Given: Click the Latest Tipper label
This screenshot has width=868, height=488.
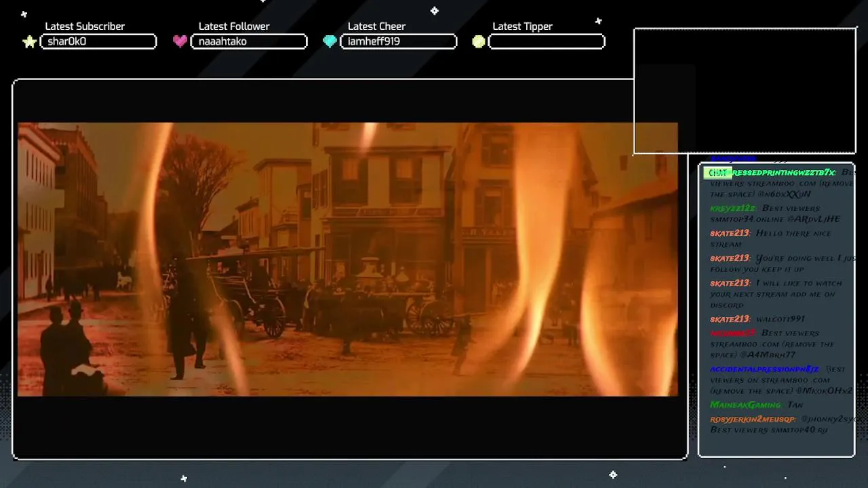Looking at the screenshot, I should click(522, 26).
